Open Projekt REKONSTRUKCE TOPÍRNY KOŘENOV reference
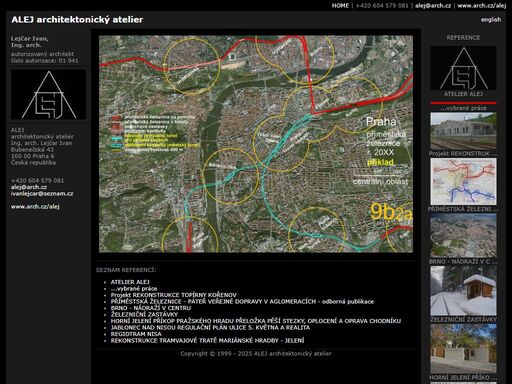 click(173, 295)
